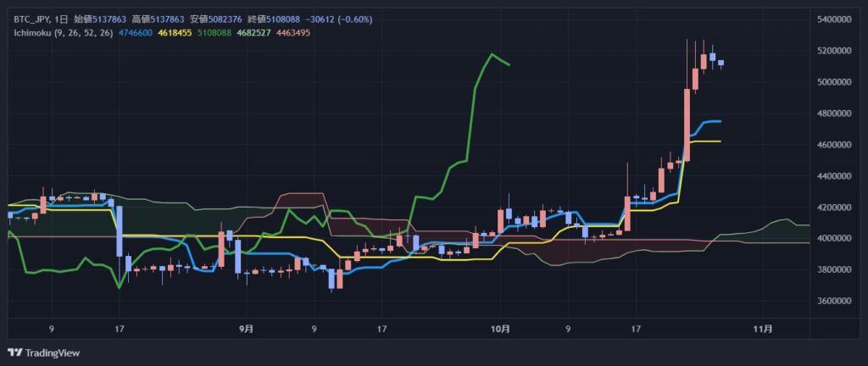Click the TradingView logo link

44,352
